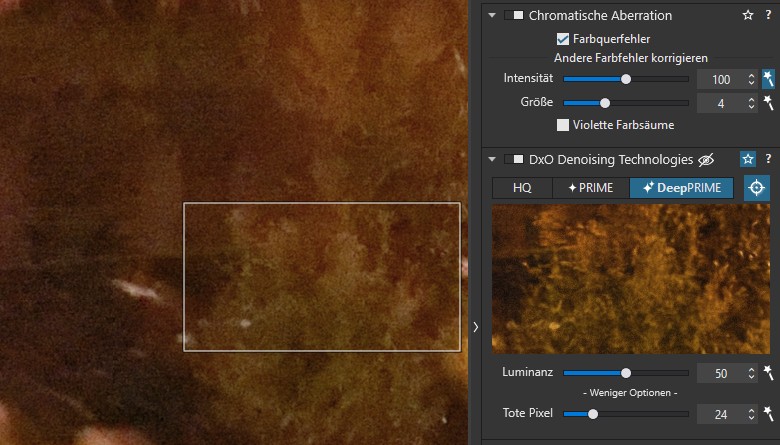Switch to PRIME denoising mode
This screenshot has height=445, width=780.
tap(591, 188)
